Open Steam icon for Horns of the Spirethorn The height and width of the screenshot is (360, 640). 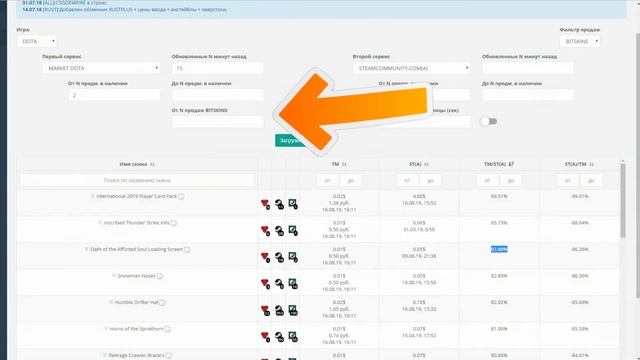(279, 337)
